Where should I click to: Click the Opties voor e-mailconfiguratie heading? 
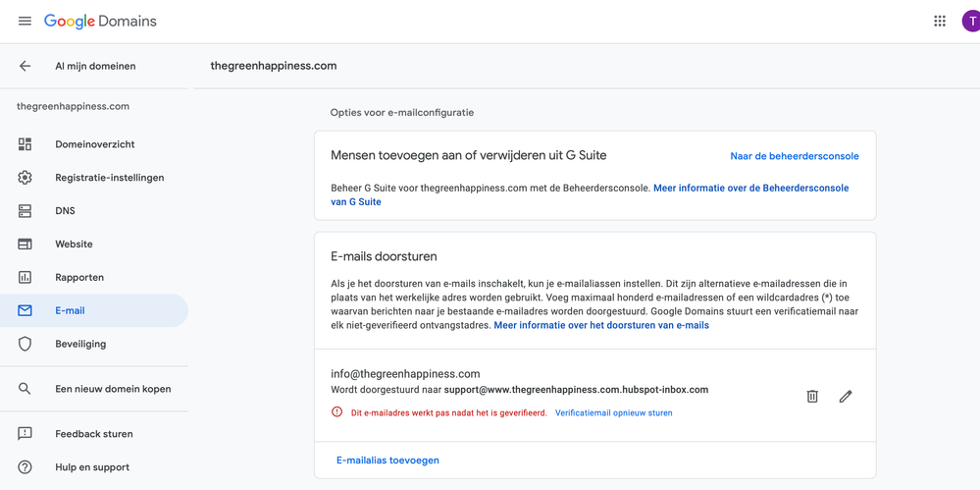pyautogui.click(x=402, y=113)
